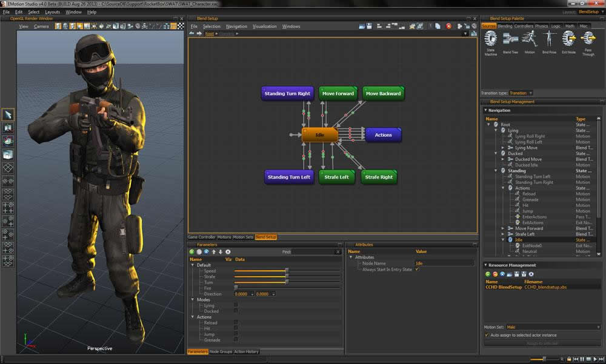Toggle the Reload action checkbox
This screenshot has width=606, height=364.
point(236,323)
